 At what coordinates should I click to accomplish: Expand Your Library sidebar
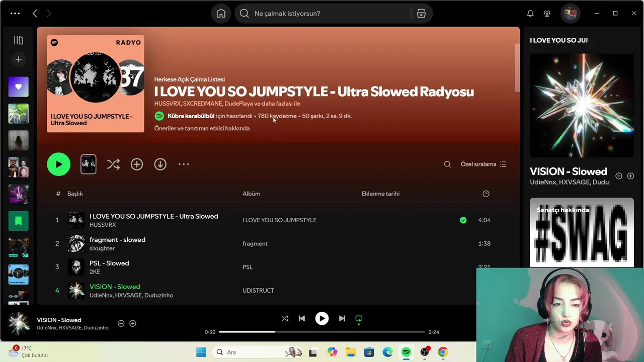(x=18, y=40)
